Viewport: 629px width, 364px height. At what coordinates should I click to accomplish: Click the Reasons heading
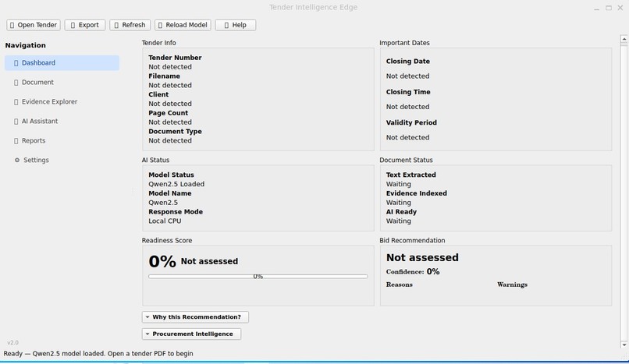[x=399, y=284]
